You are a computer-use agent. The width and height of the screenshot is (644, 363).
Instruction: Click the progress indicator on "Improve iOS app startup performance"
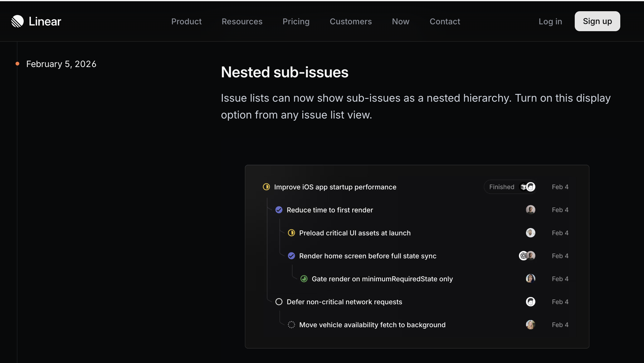coord(266,186)
